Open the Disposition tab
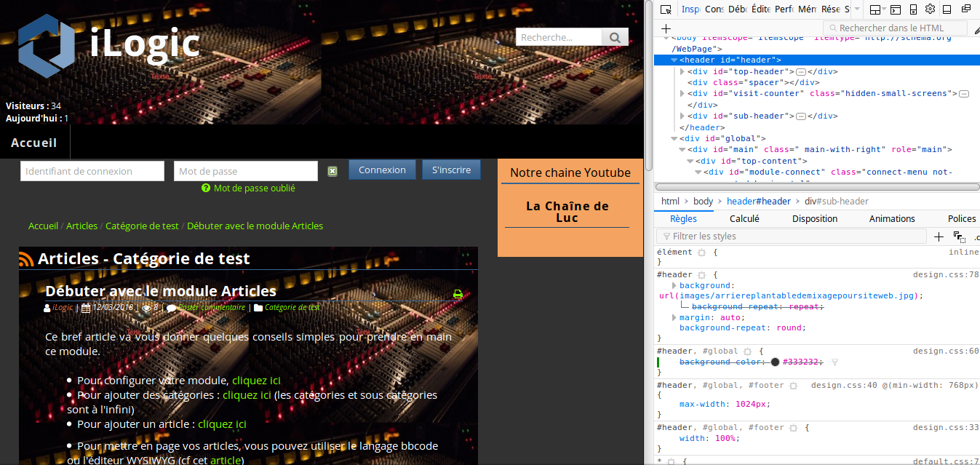Image resolution: width=980 pixels, height=465 pixels. click(815, 218)
